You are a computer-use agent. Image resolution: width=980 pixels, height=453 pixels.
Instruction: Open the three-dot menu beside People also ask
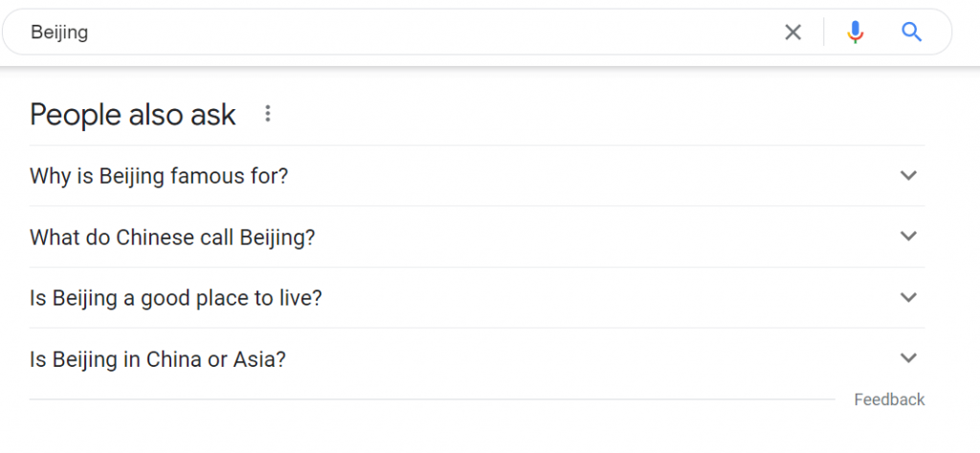[x=268, y=114]
